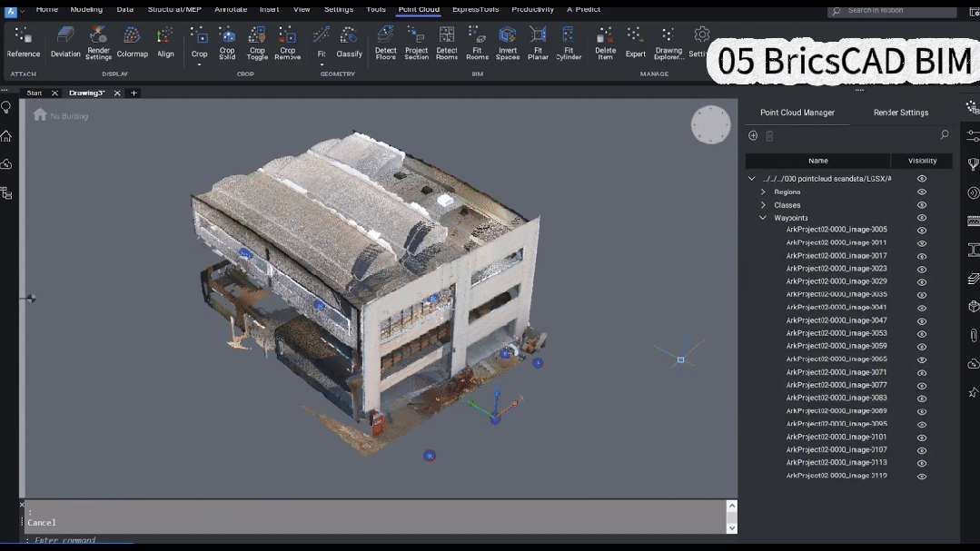The width and height of the screenshot is (980, 551).
Task: Click the structure tree icon in left sidebar
Action: coord(6,193)
